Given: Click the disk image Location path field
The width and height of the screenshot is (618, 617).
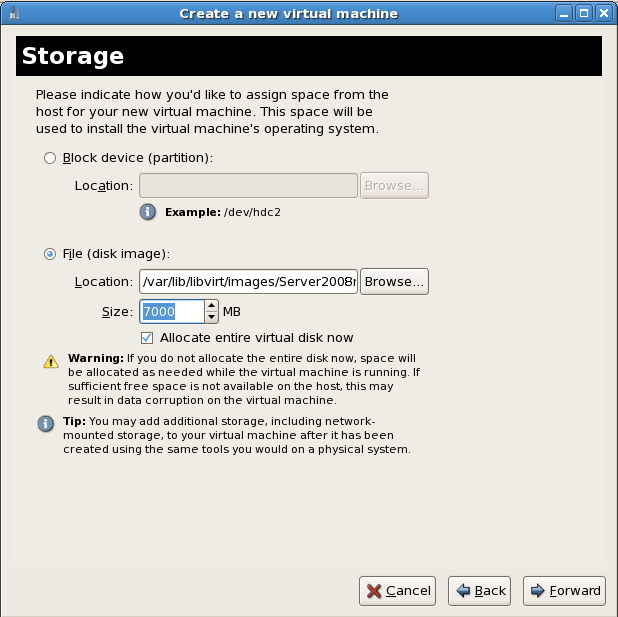Looking at the screenshot, I should (x=248, y=281).
